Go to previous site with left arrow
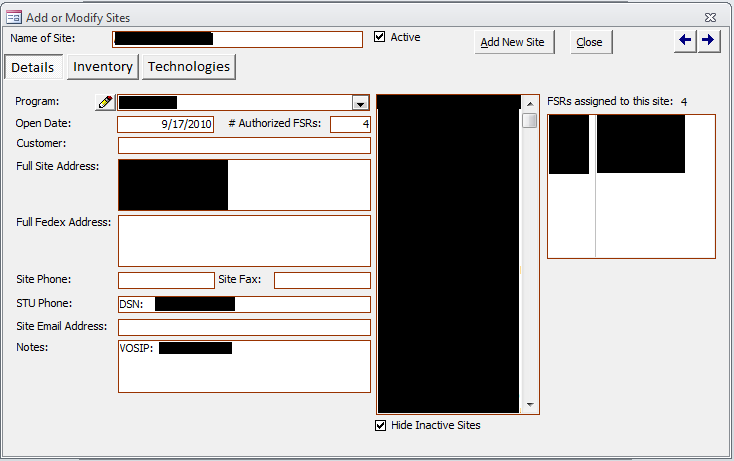The width and height of the screenshot is (734, 461). coord(686,40)
